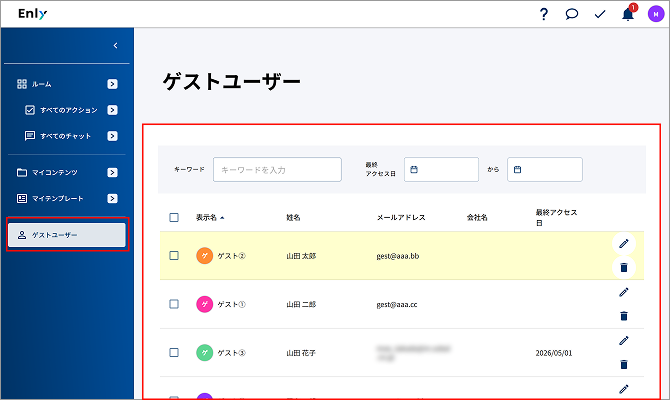The width and height of the screenshot is (670, 400).
Task: Click the orange avatar of ゲスト②
Action: 205,256
